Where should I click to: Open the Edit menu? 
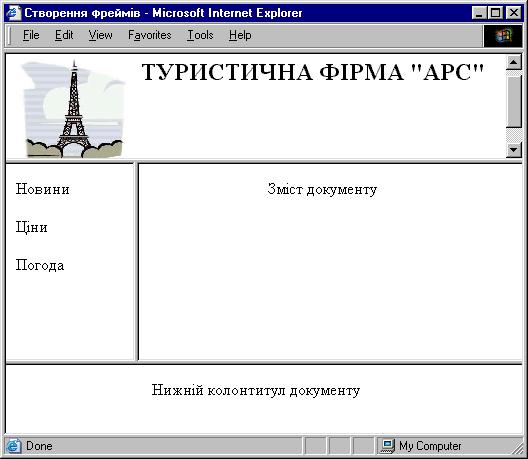point(64,35)
